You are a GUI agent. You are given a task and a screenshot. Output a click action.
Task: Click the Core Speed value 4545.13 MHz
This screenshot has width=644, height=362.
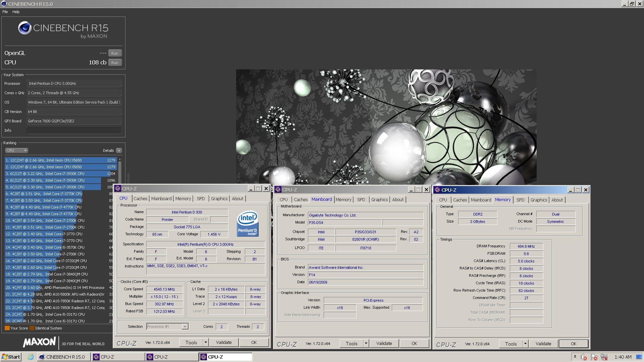164,289
